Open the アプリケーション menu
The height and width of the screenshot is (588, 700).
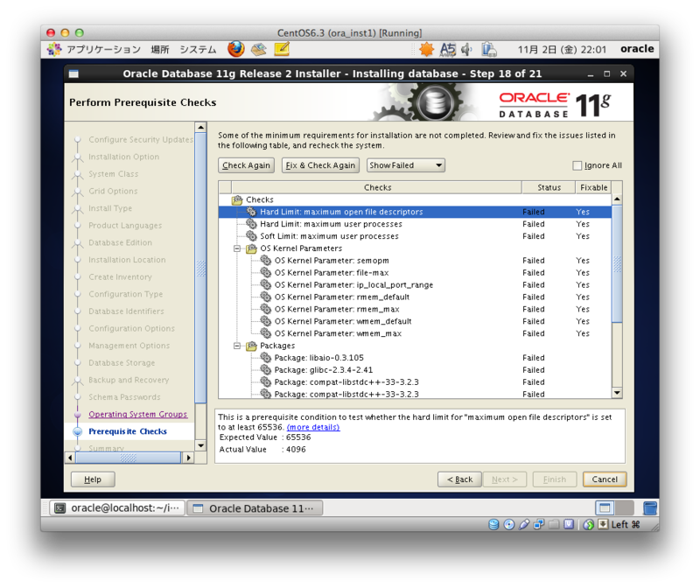pyautogui.click(x=103, y=50)
